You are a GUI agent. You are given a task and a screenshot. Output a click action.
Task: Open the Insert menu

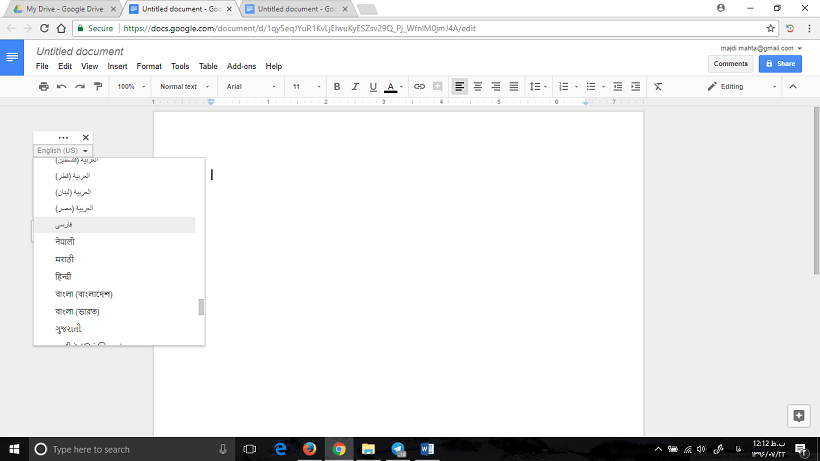click(117, 66)
